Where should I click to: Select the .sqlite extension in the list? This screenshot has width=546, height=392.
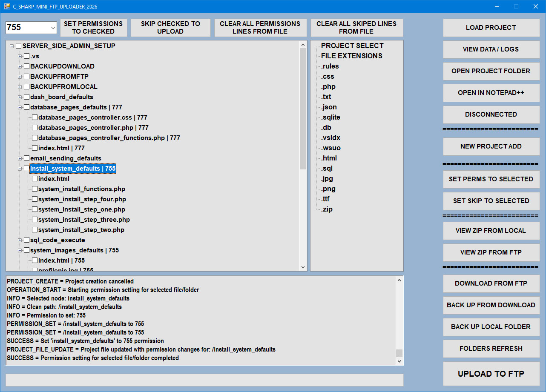(330, 117)
